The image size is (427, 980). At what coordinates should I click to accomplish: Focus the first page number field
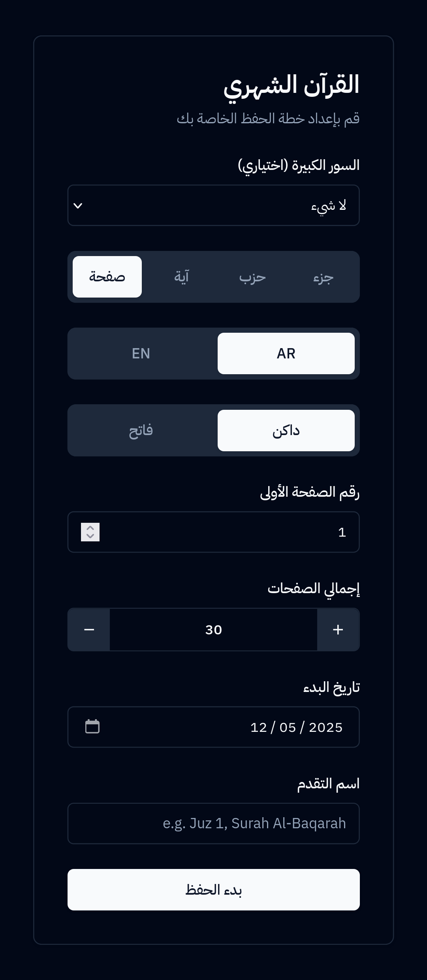coord(221,532)
